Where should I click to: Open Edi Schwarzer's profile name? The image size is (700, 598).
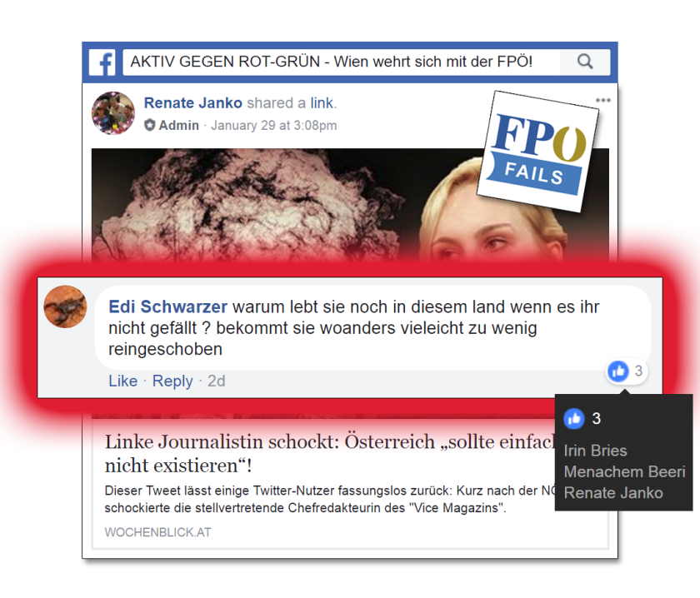point(167,307)
